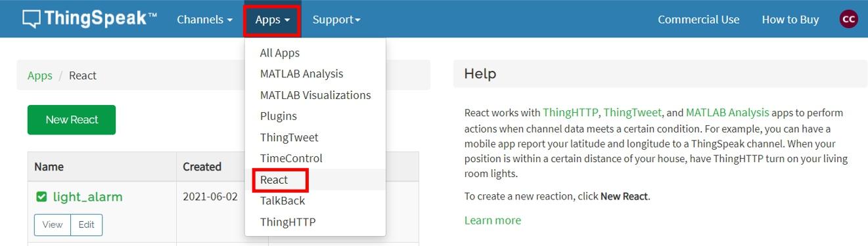The image size is (868, 246).
Task: Edit the light_alarm react
Action: pos(87,224)
